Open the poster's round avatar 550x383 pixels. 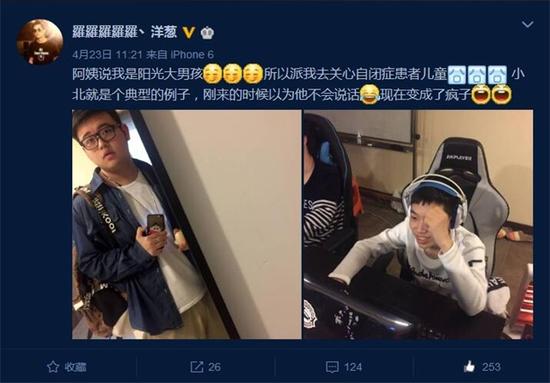click(x=40, y=42)
